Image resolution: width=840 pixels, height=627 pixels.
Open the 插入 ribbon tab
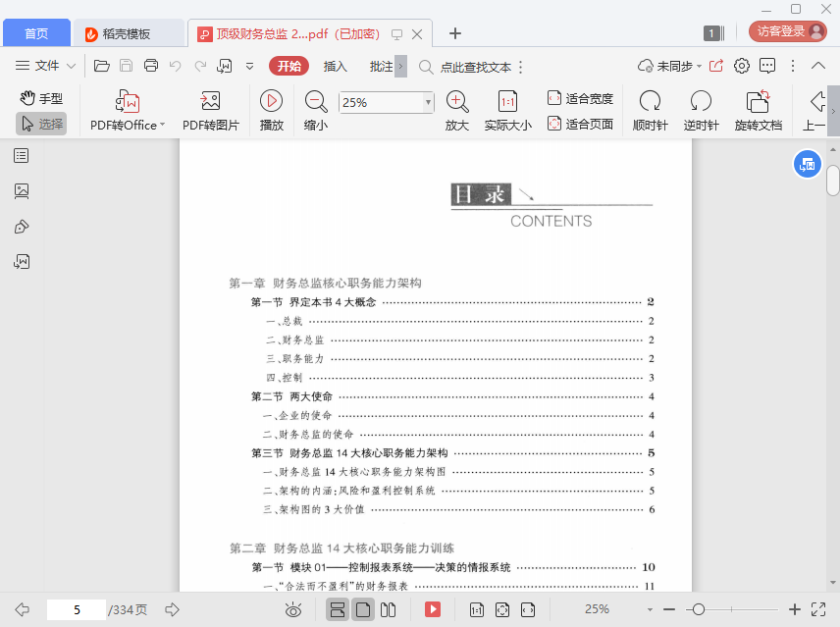tap(336, 66)
